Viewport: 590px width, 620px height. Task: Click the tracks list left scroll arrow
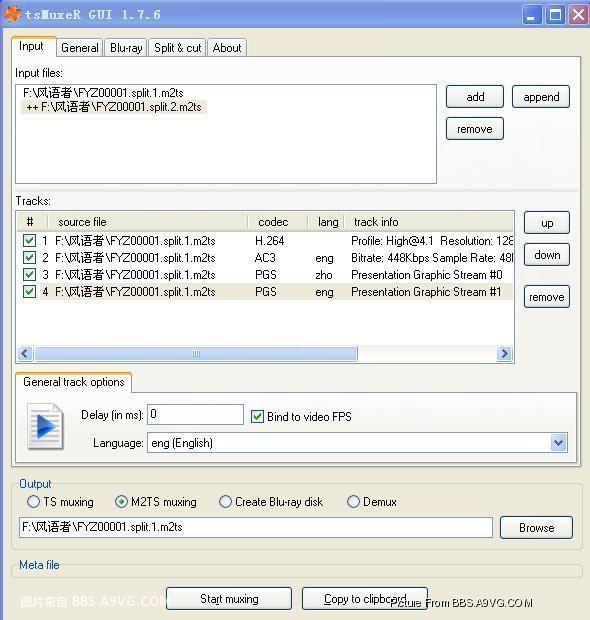pyautogui.click(x=25, y=353)
